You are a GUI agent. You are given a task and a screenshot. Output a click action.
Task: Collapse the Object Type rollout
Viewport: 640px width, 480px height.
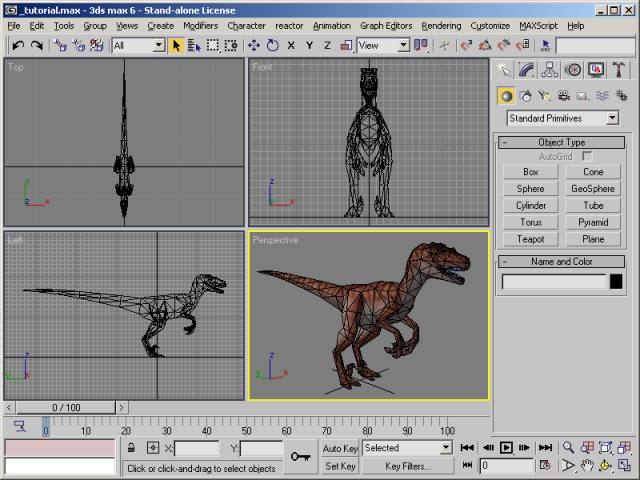561,142
